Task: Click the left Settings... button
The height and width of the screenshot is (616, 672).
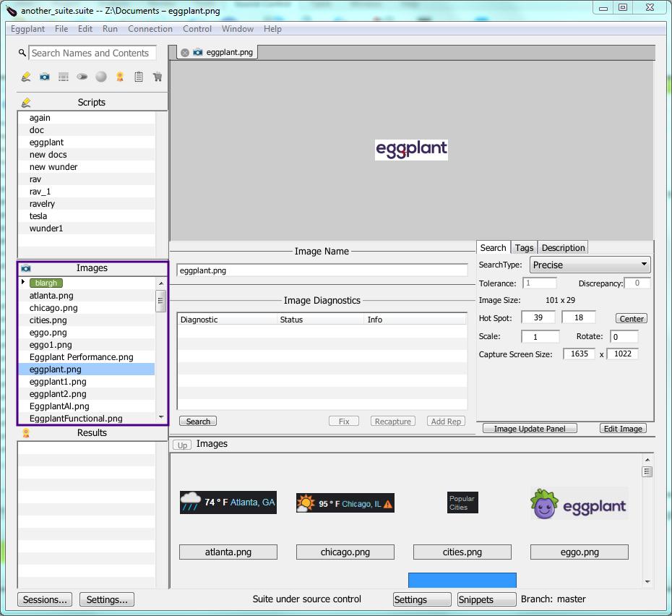Action: (x=107, y=599)
